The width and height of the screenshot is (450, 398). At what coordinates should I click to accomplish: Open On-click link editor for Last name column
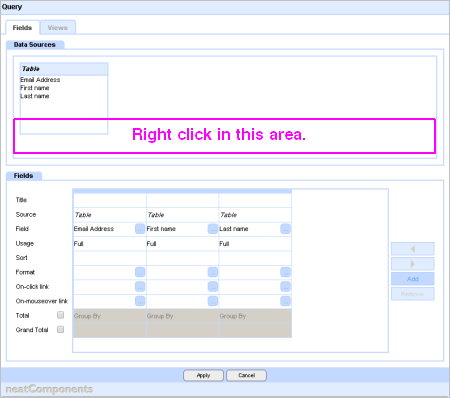point(285,287)
